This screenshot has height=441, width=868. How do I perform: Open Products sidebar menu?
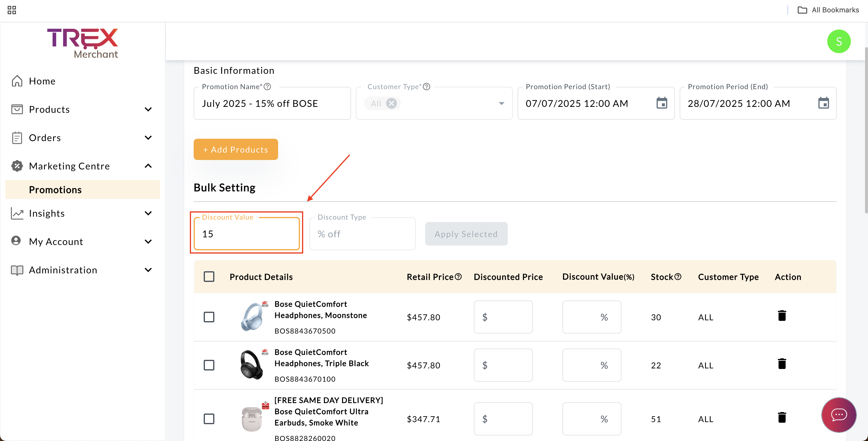pos(83,109)
